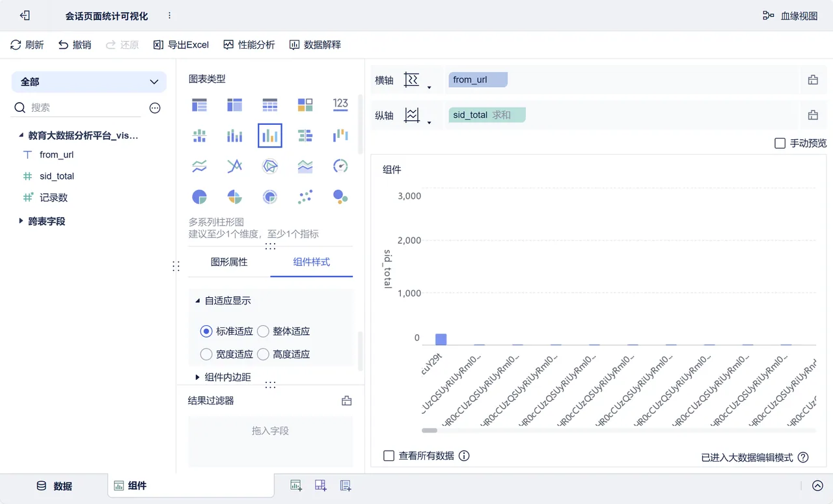Select the 标准适应 radio option

[206, 331]
